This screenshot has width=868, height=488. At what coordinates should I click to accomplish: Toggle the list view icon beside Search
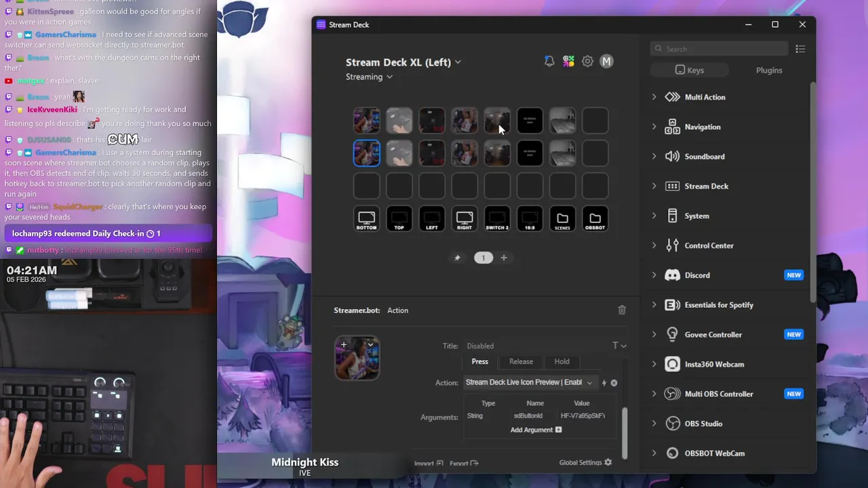coord(800,49)
